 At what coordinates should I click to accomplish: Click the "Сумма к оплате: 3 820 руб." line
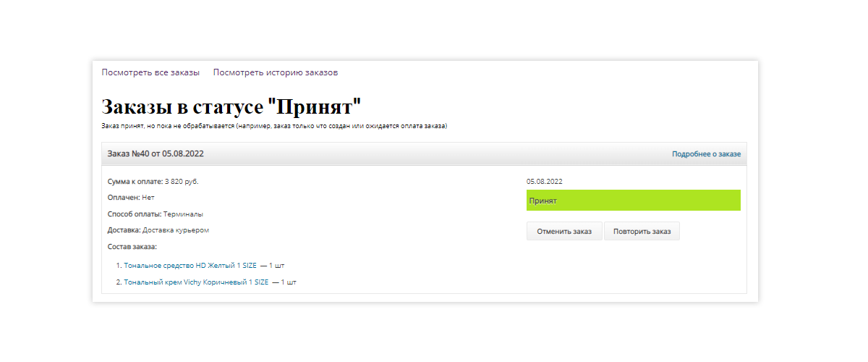tap(153, 182)
